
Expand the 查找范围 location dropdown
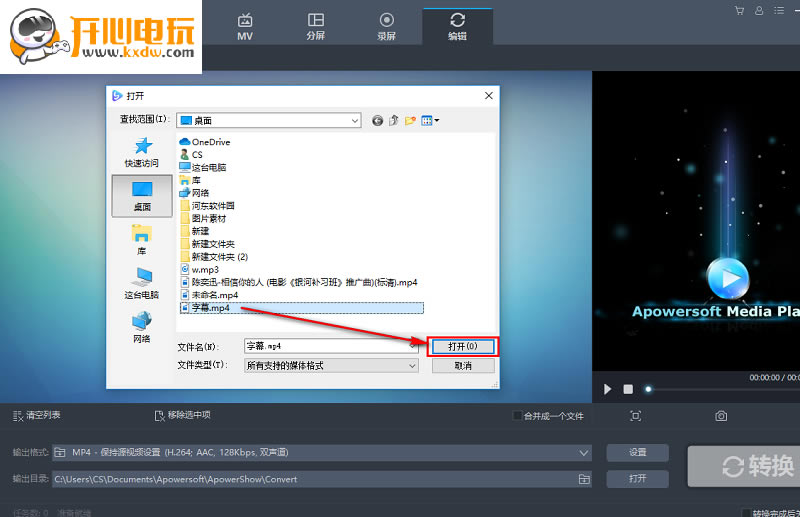(354, 121)
